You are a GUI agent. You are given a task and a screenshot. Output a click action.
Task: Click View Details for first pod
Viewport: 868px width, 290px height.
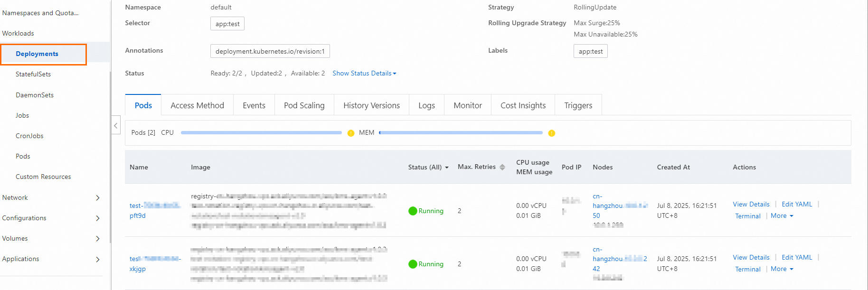[751, 204]
